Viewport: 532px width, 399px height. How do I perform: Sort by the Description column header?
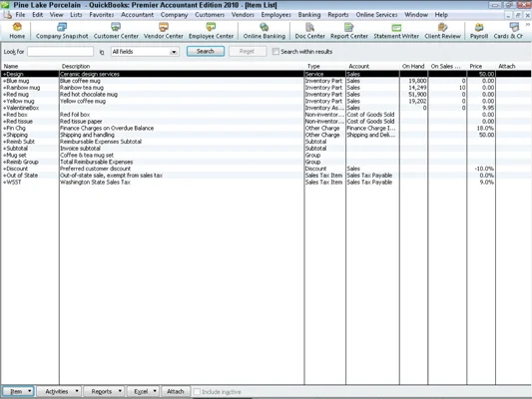pyautogui.click(x=182, y=66)
